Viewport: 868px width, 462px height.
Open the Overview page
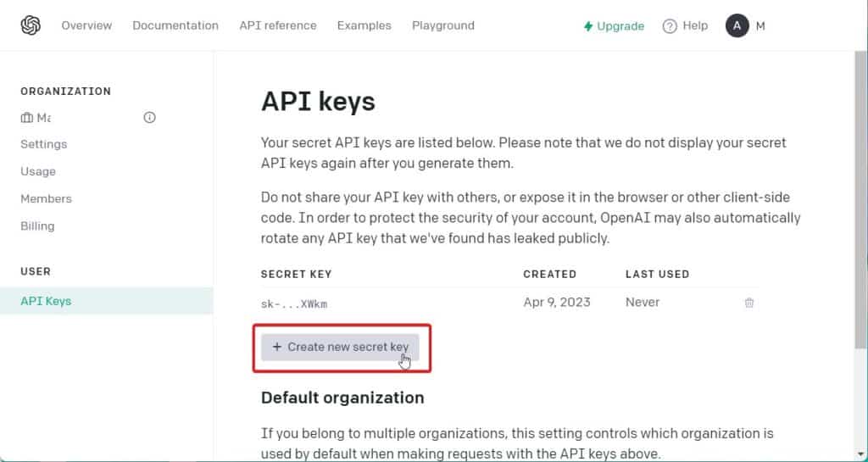coord(86,25)
